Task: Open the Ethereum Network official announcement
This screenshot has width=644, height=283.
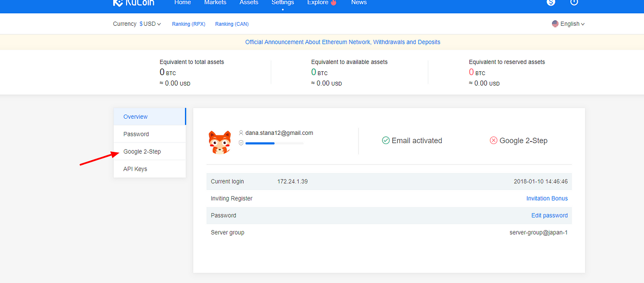Action: [343, 42]
